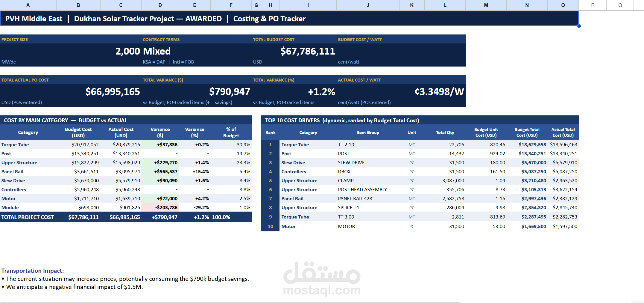Click the POST HEAD ASSEMBLY item cell
The image size is (644, 303).
click(362, 189)
